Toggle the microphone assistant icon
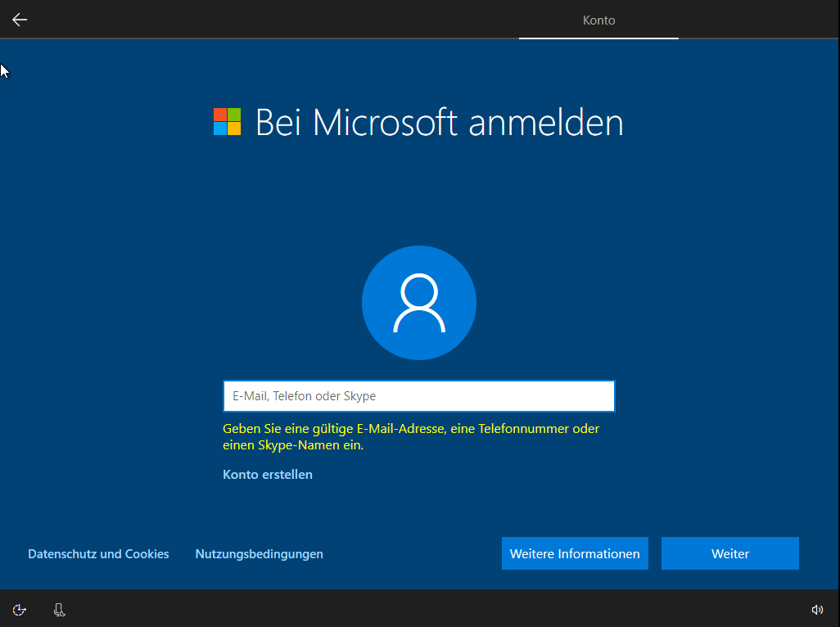 coord(60,610)
